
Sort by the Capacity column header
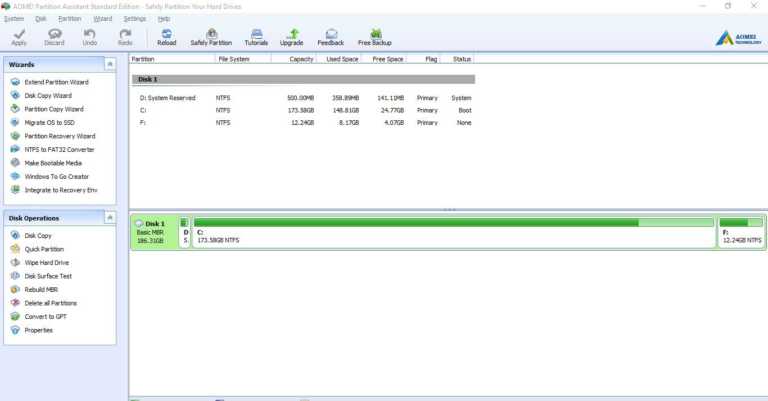[293, 59]
